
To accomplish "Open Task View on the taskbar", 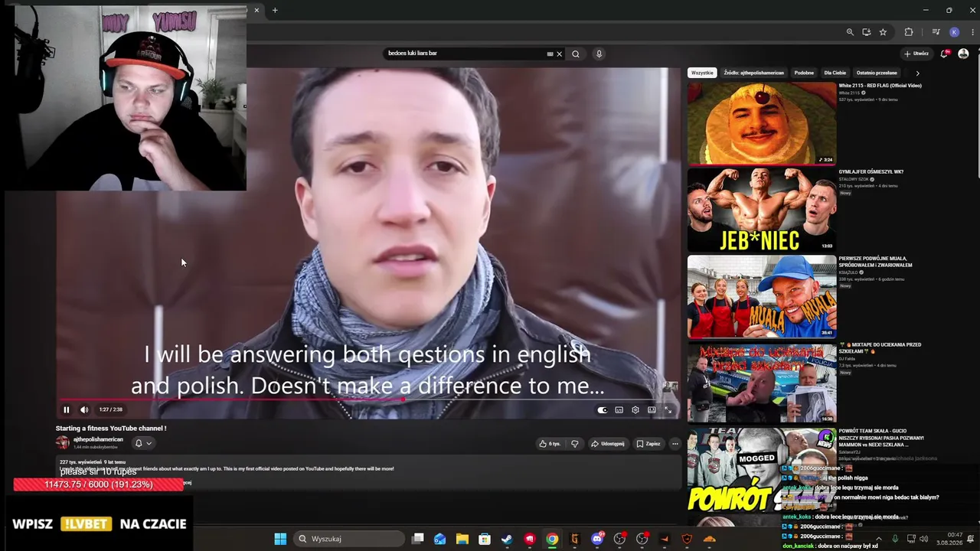I will pos(417,539).
